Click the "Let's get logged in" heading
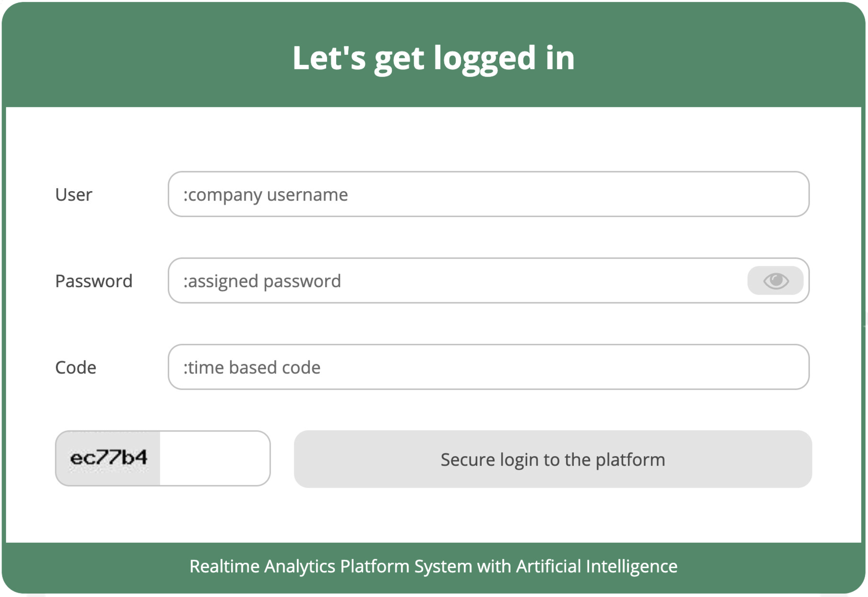The image size is (868, 597). (x=434, y=58)
